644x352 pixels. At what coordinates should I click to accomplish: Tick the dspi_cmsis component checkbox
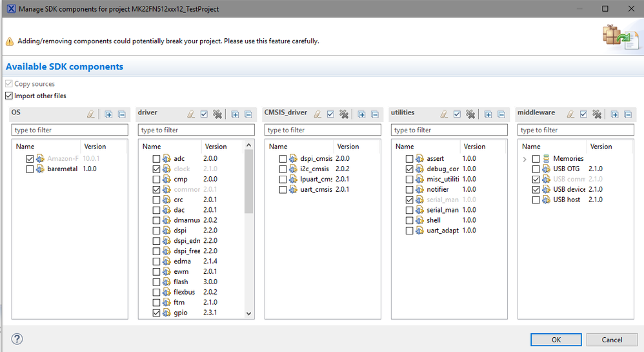(x=283, y=159)
